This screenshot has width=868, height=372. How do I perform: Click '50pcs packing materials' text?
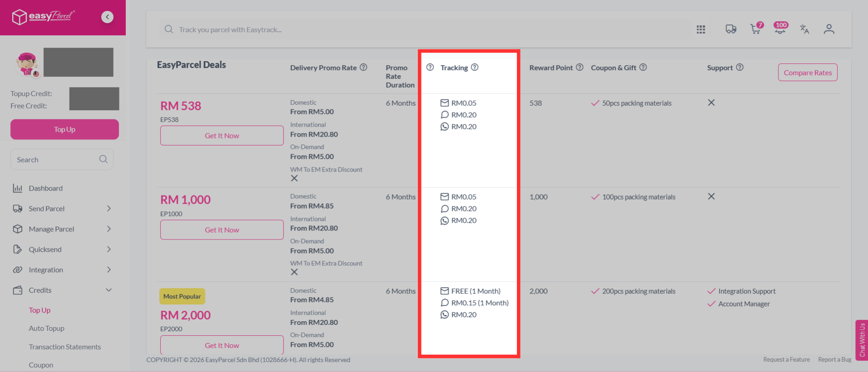(x=637, y=103)
